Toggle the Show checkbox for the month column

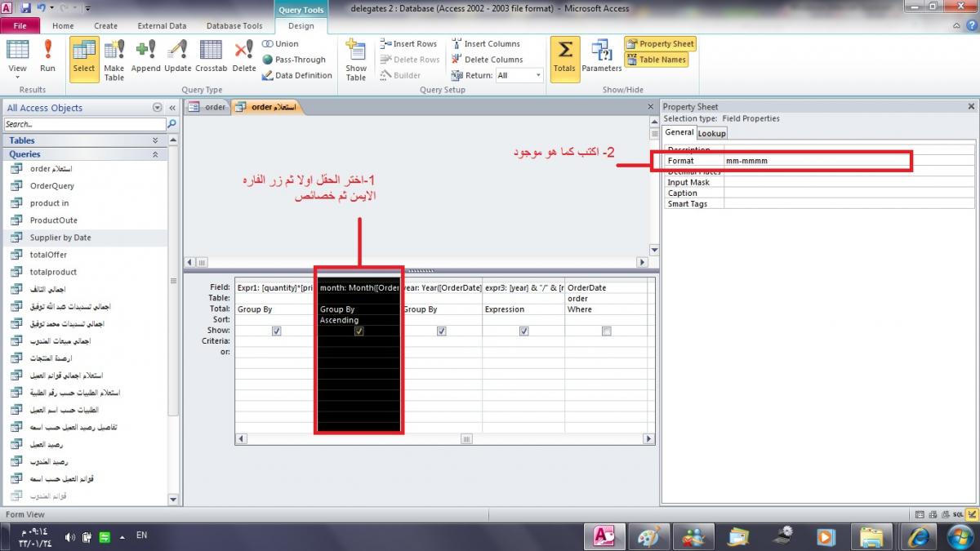pos(359,331)
